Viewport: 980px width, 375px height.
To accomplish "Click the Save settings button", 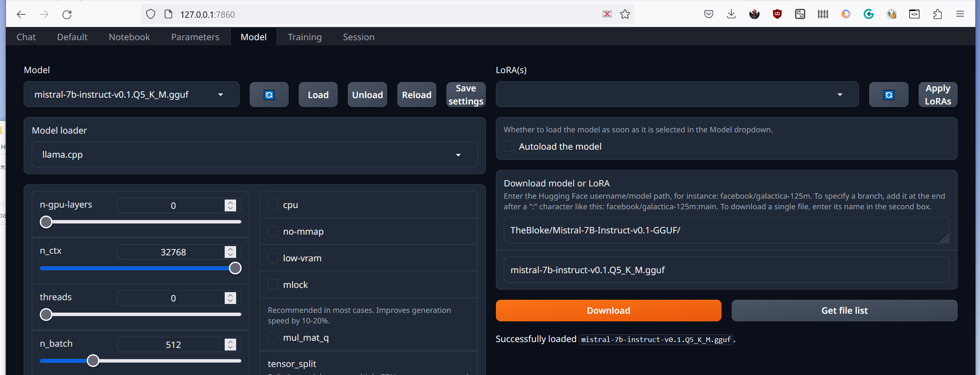I will click(x=466, y=95).
